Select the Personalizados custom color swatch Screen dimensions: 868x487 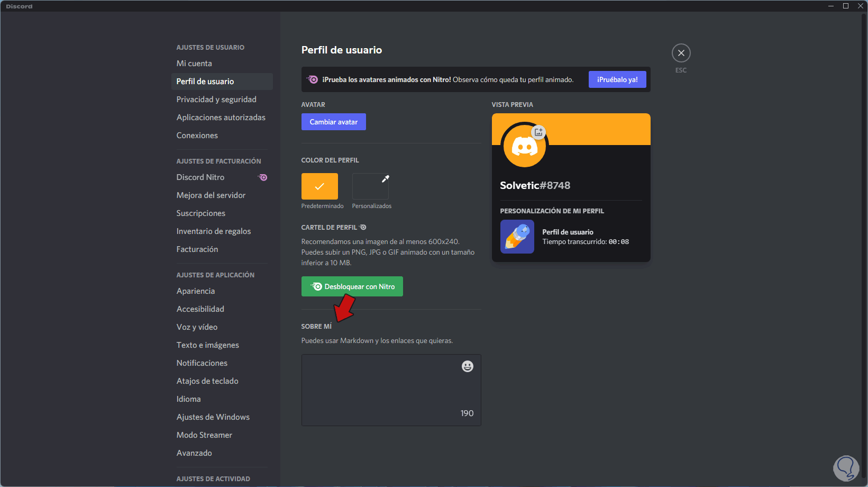tap(370, 186)
